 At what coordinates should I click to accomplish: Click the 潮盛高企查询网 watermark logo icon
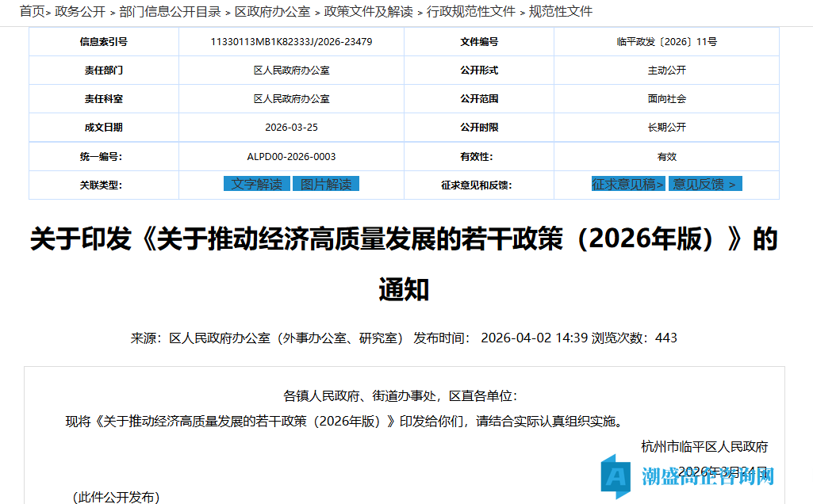[617, 474]
